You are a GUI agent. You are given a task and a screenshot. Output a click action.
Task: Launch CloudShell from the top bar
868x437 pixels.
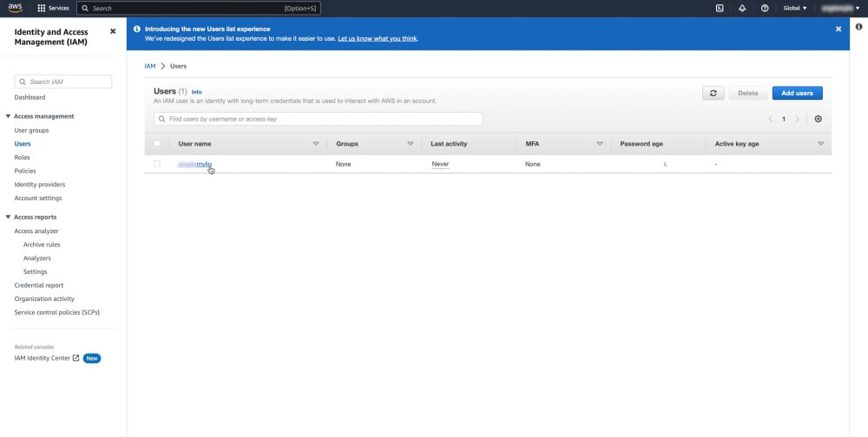720,9
